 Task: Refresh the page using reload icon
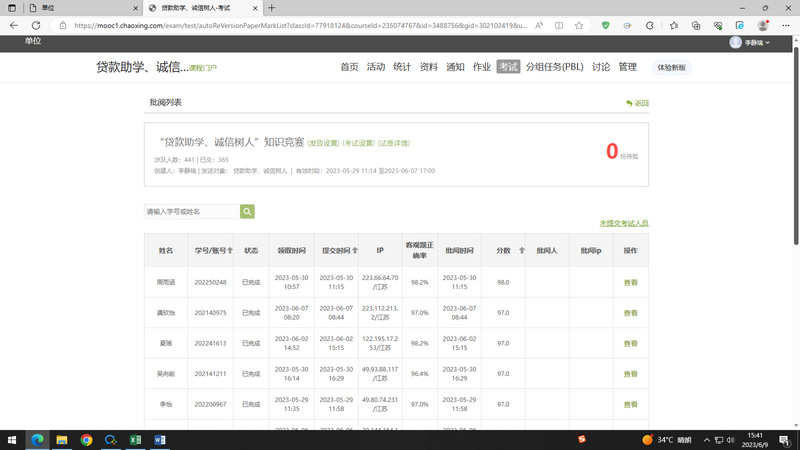[x=53, y=25]
